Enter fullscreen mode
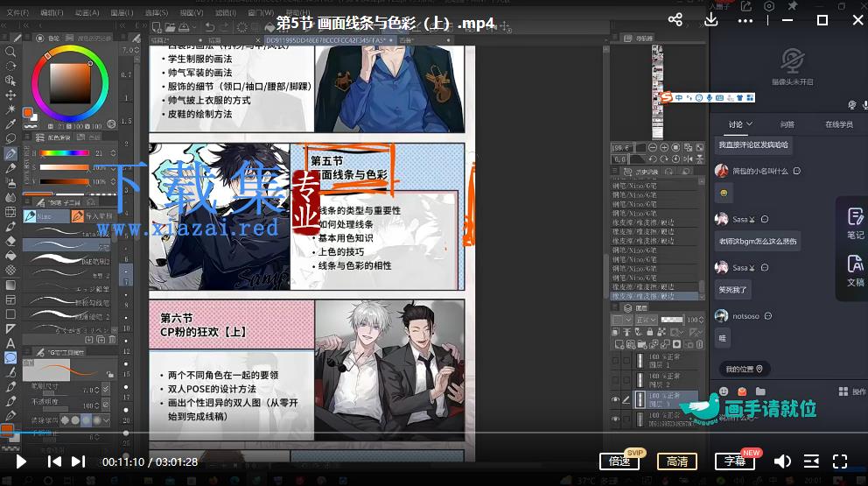 click(x=840, y=461)
